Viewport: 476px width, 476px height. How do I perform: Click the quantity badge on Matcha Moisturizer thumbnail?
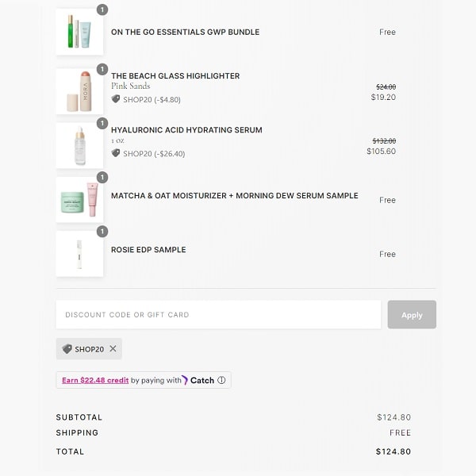(x=102, y=178)
